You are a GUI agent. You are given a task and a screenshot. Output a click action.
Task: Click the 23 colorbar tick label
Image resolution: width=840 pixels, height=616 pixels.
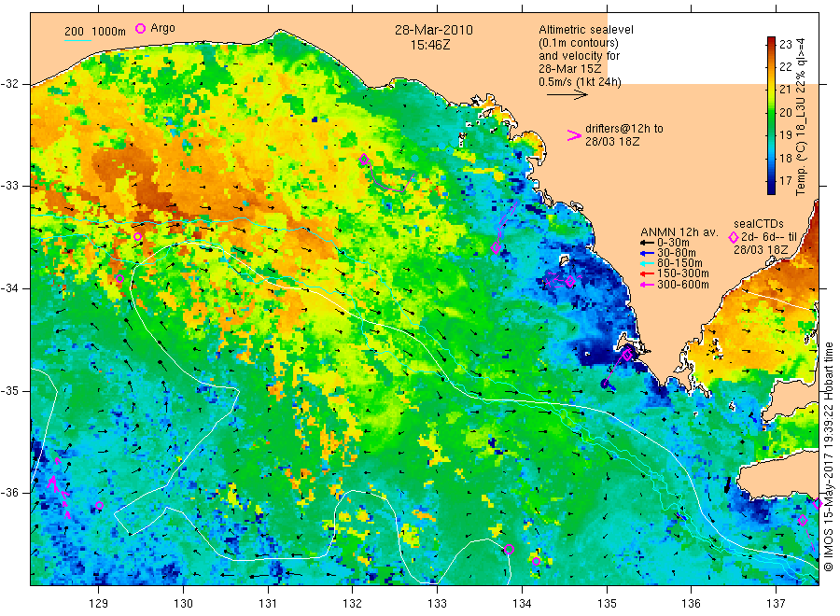pyautogui.click(x=785, y=45)
